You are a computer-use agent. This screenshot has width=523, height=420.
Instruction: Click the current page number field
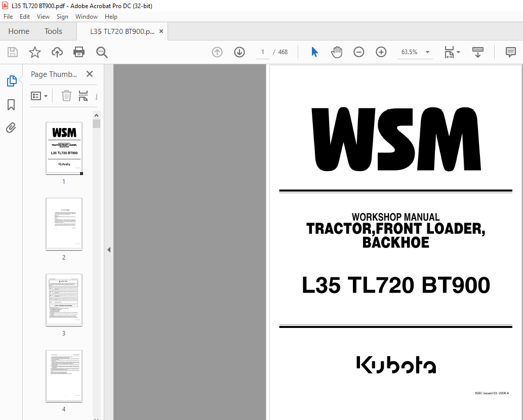[263, 52]
